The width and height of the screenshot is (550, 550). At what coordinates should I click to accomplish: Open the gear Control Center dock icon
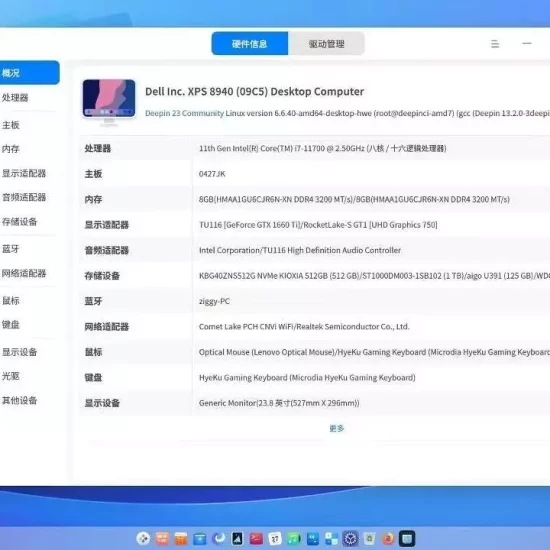pos(350,538)
